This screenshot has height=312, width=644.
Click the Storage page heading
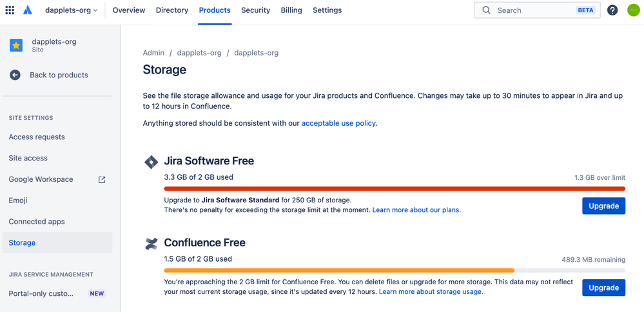(164, 70)
